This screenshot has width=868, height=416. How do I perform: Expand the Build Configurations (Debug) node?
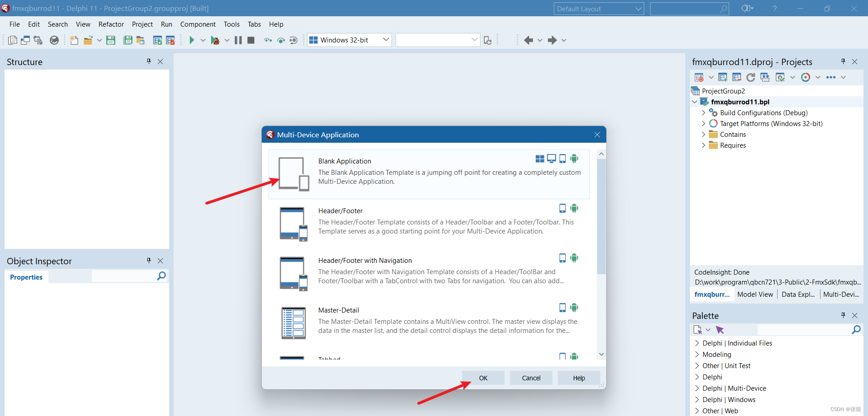[703, 112]
